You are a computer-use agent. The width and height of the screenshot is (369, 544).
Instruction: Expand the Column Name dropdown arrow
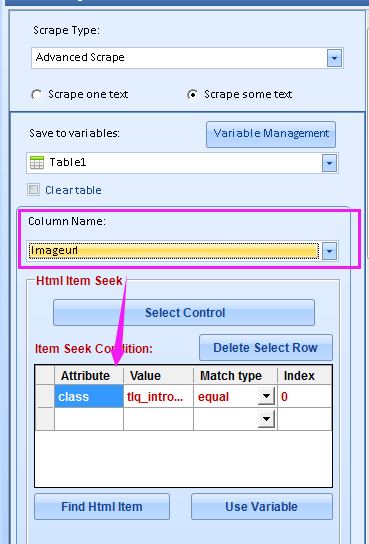pyautogui.click(x=329, y=250)
